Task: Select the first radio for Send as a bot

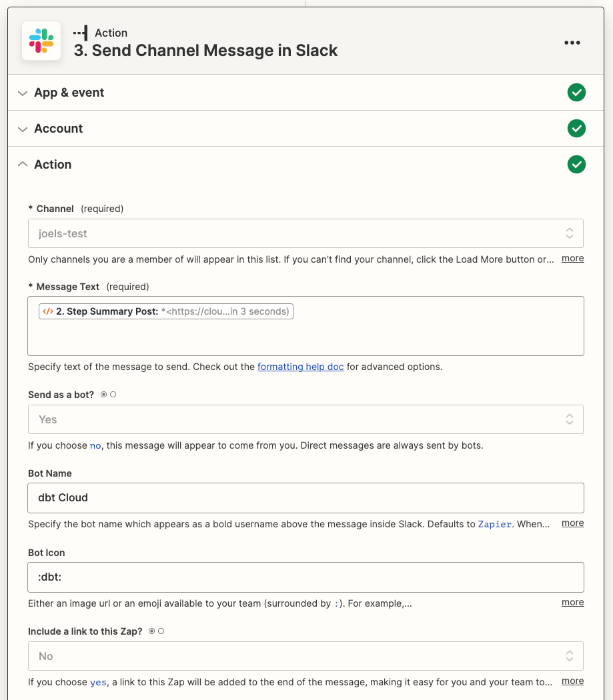Action: pos(103,394)
